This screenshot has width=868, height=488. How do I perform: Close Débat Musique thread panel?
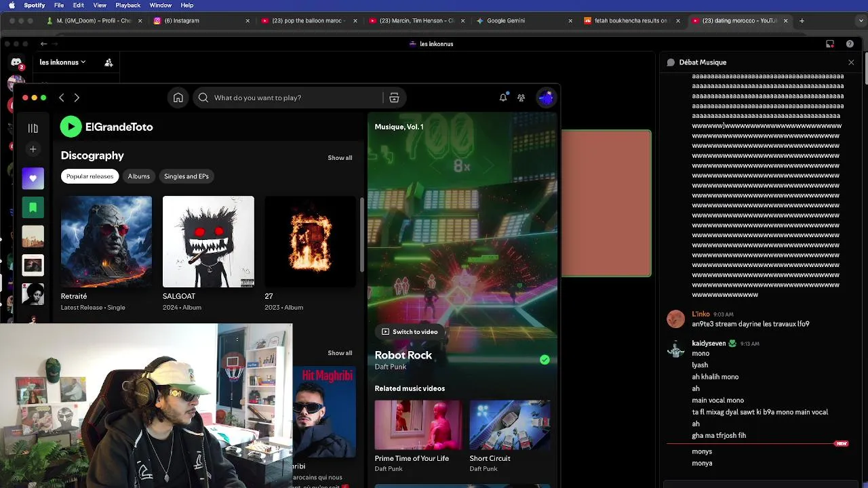coord(851,62)
